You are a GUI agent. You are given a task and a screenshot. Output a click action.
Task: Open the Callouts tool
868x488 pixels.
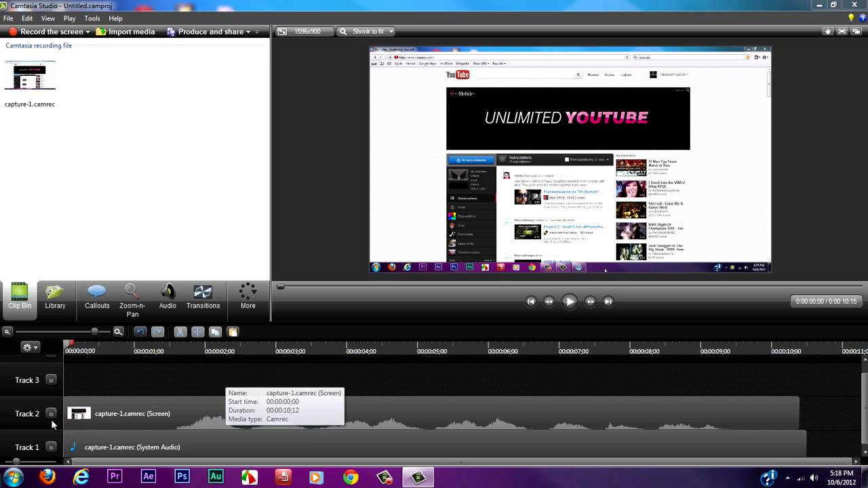(x=97, y=297)
